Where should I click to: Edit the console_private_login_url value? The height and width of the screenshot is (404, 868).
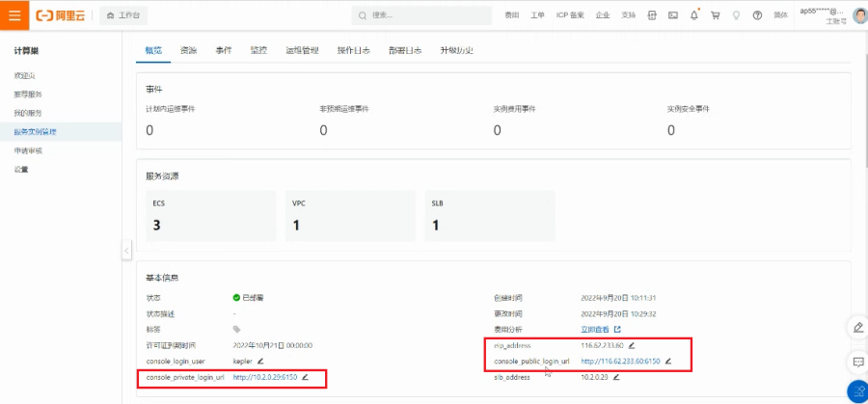pos(305,377)
